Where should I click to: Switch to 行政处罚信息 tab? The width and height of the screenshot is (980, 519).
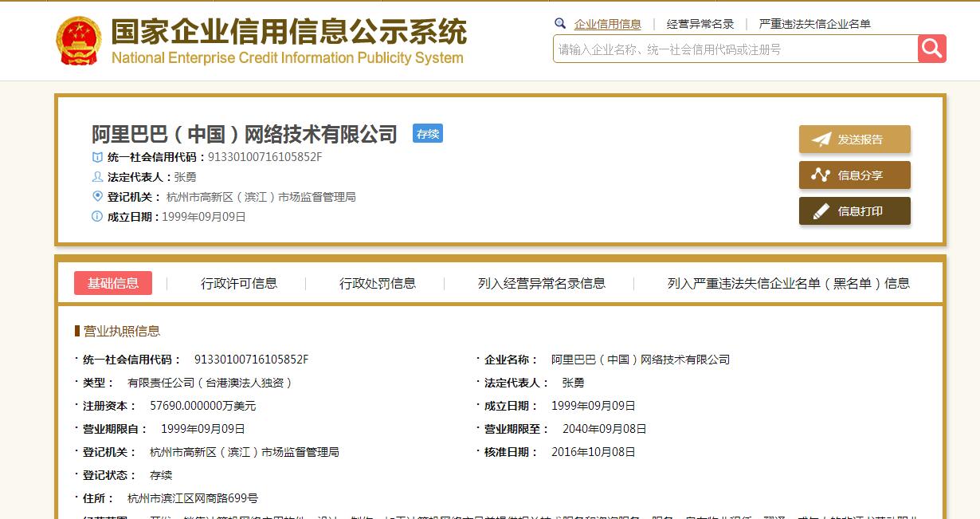[378, 283]
